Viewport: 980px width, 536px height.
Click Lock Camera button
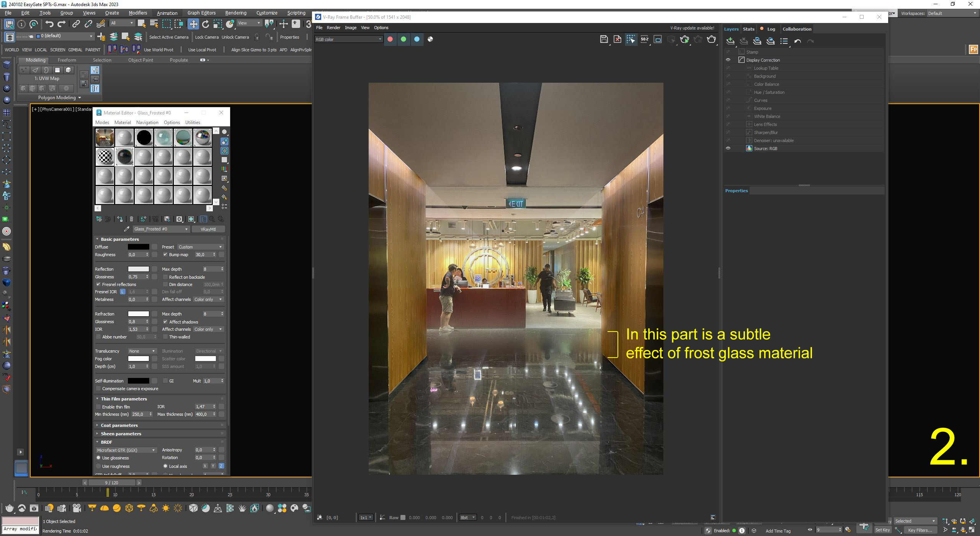tap(207, 37)
